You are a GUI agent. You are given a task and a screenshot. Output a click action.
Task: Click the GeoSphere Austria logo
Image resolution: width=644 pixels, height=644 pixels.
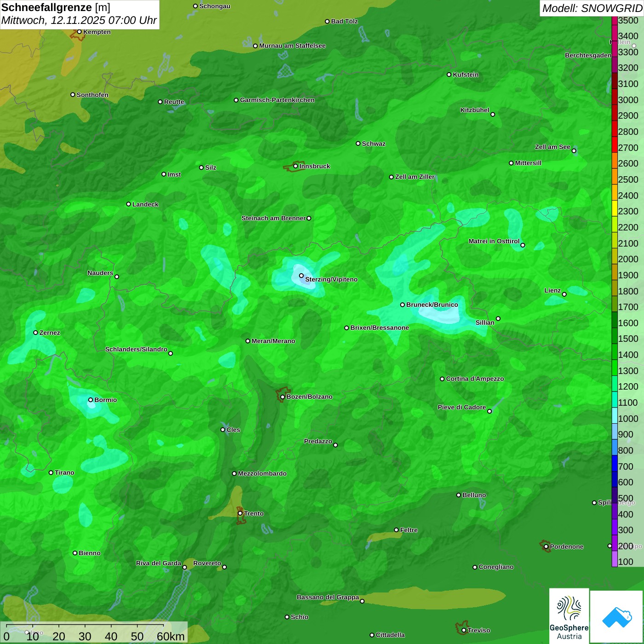click(569, 615)
